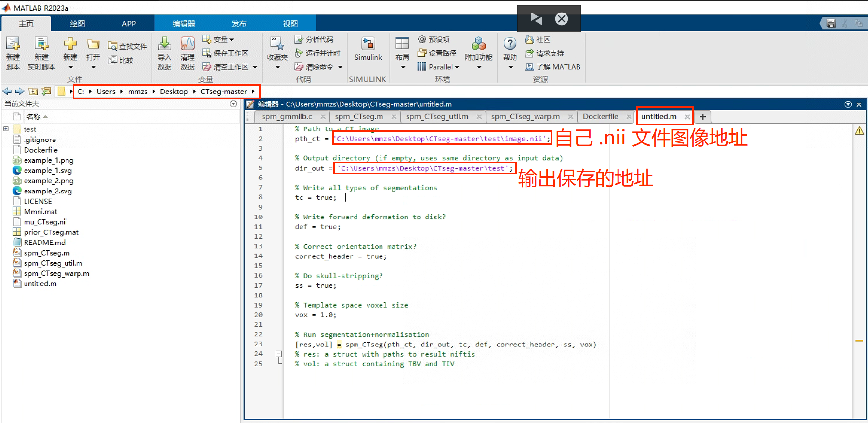The image size is (868, 423).
Task: Open the 清空工作区 dropdown arrow
Action: 255,67
